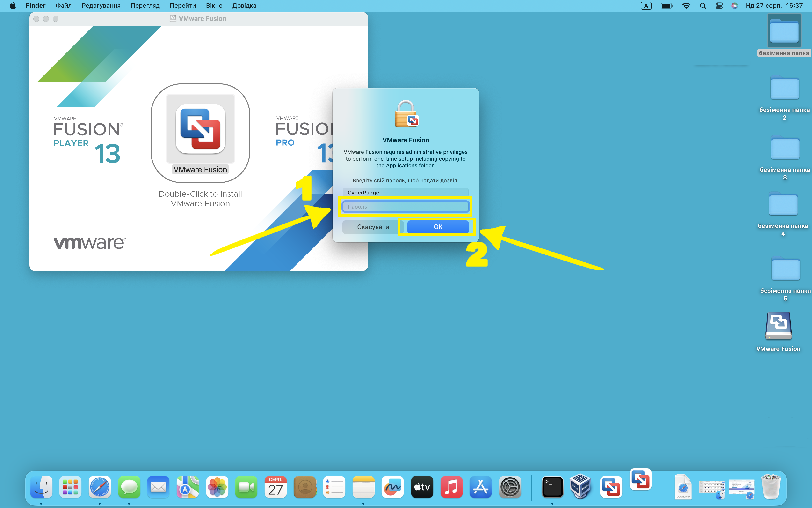This screenshot has height=508, width=812.
Task: Open the Safari window thumbnail in Dock
Action: 741,489
